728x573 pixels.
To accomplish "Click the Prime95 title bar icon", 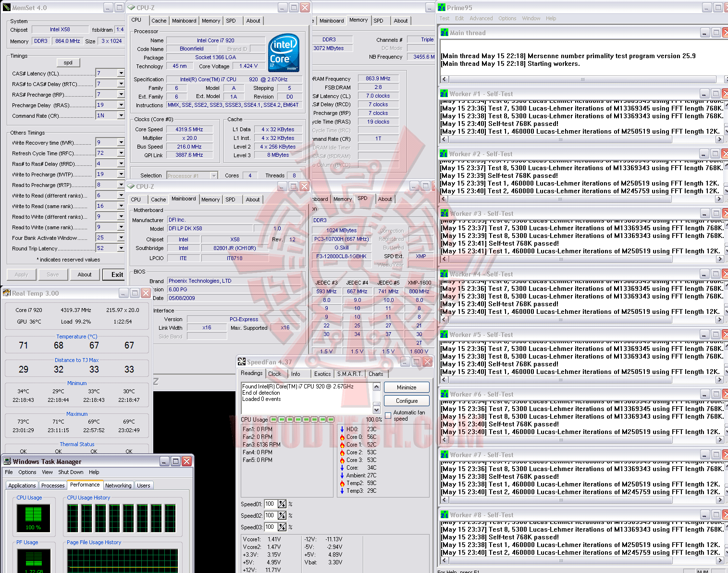I will (x=442, y=8).
